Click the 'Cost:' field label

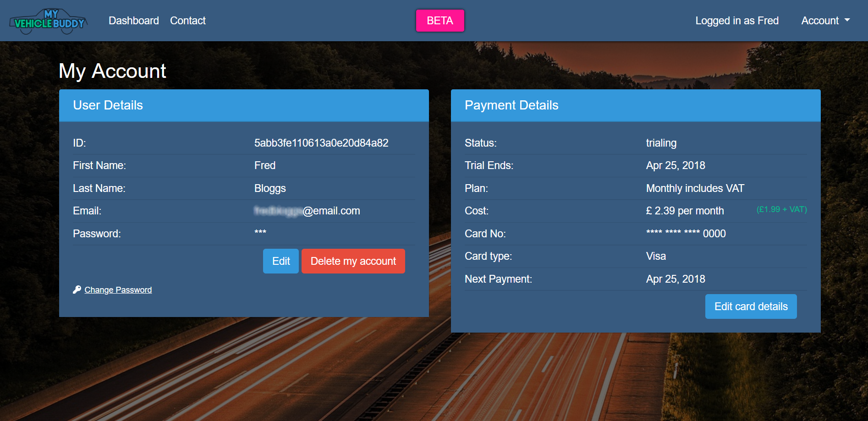click(477, 211)
